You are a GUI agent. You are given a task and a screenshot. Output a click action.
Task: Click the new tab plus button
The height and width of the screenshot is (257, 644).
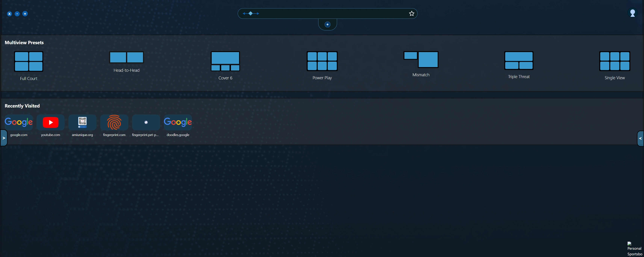click(x=327, y=24)
